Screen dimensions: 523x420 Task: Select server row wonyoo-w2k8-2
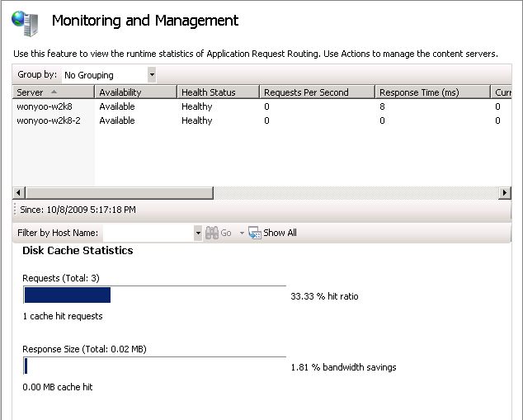pyautogui.click(x=49, y=120)
